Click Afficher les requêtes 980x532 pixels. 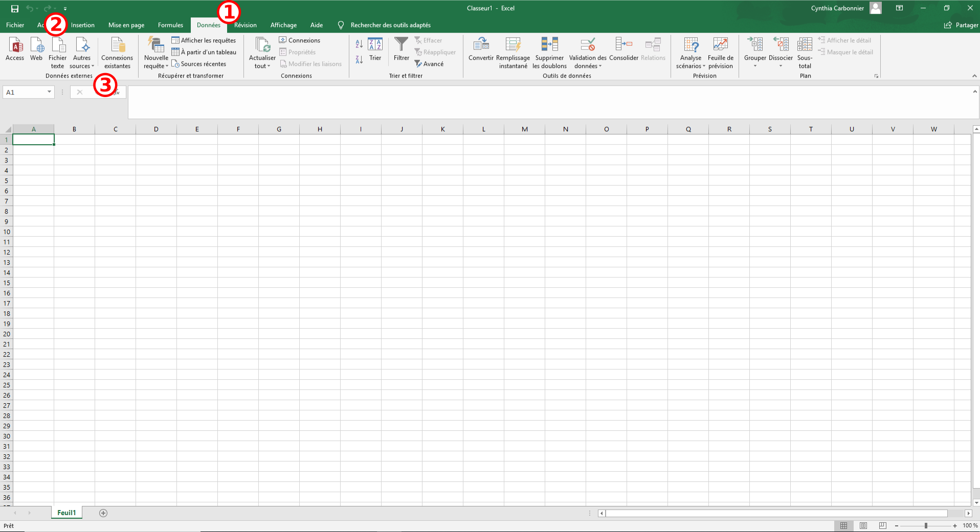pyautogui.click(x=204, y=40)
